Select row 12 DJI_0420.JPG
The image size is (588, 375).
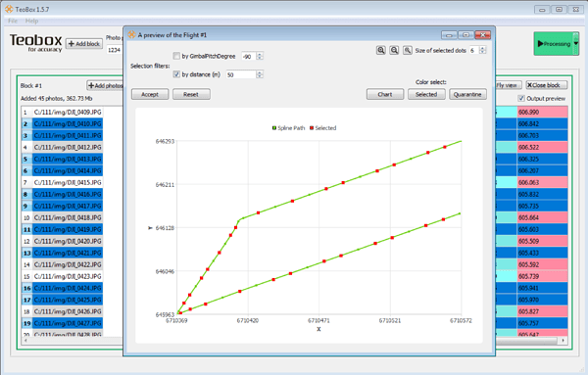click(68, 241)
